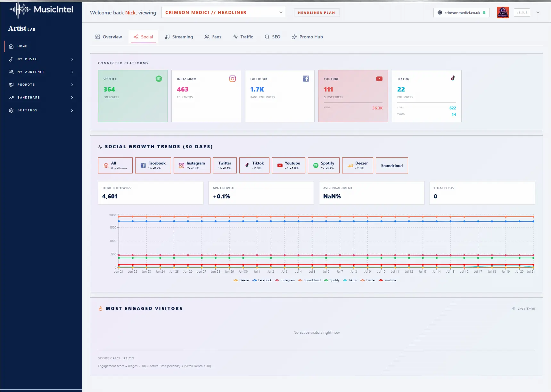The image size is (551, 392).
Task: Hide the Facebook series in chart legend
Action: coord(262,280)
